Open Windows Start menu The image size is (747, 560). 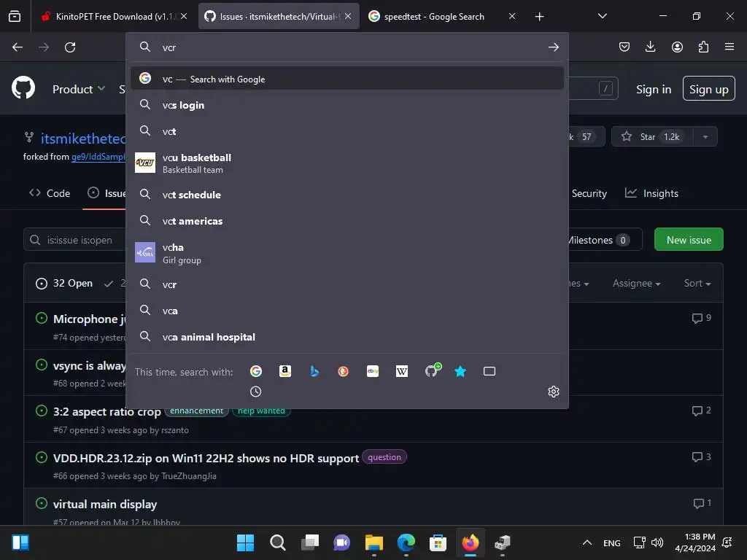tap(245, 542)
